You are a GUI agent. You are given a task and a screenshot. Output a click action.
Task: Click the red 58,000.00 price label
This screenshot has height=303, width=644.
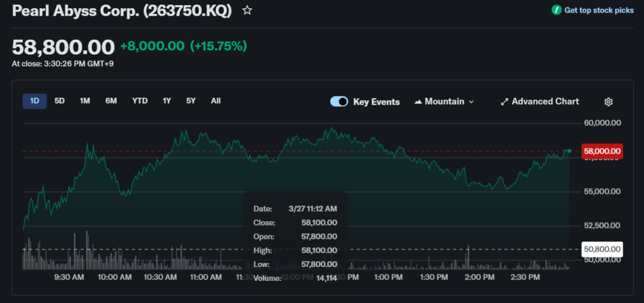point(602,151)
